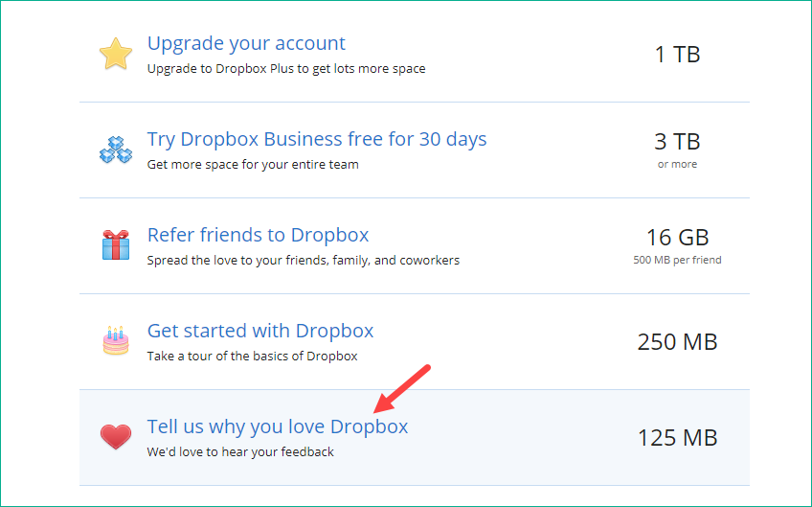Image resolution: width=812 pixels, height=507 pixels.
Task: Click the 'or more' label
Action: (x=677, y=164)
